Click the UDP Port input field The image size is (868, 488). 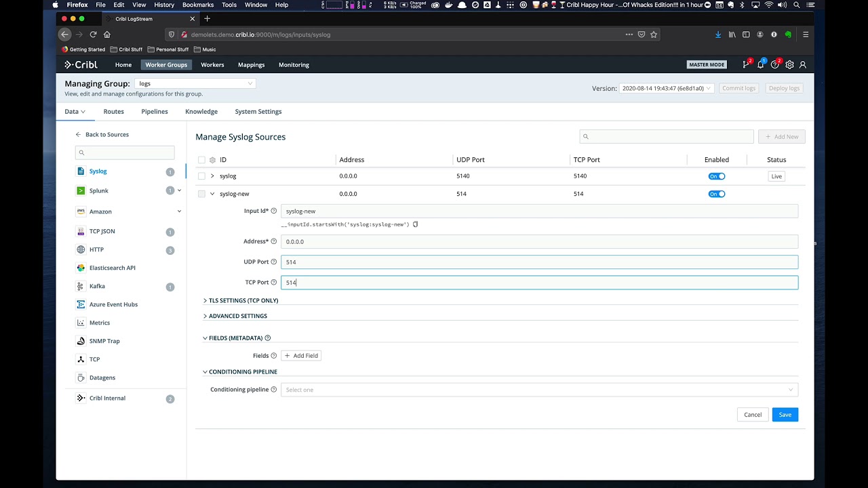click(x=539, y=262)
